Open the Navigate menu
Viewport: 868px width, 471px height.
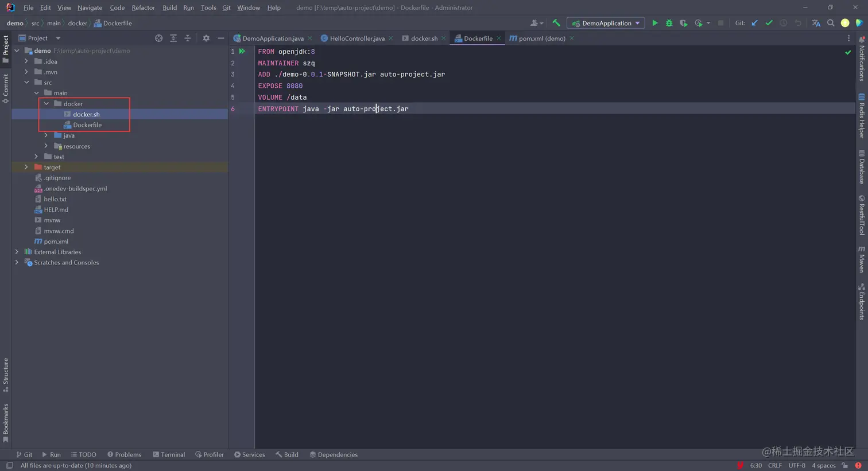(90, 7)
